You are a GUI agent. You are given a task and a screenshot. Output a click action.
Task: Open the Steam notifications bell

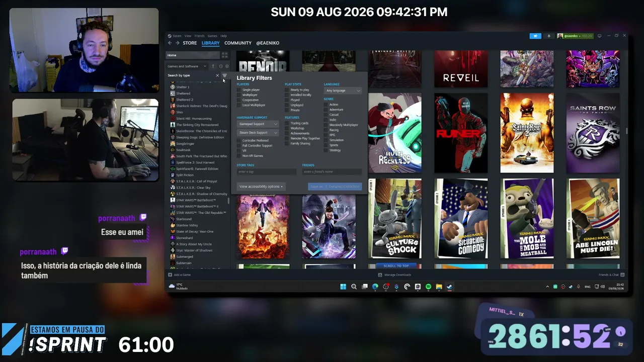(x=548, y=36)
